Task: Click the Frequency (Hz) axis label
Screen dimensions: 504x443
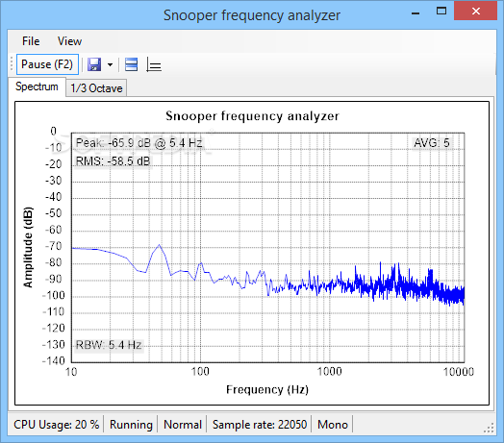Action: coord(267,390)
